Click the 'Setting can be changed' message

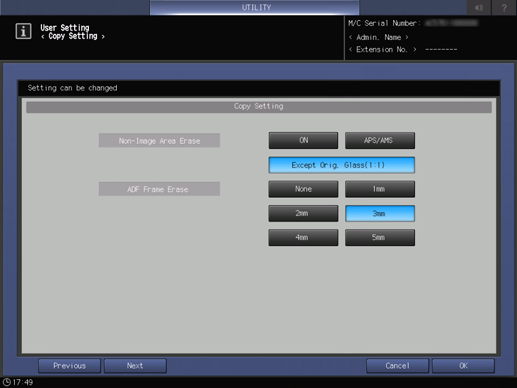tap(72, 88)
